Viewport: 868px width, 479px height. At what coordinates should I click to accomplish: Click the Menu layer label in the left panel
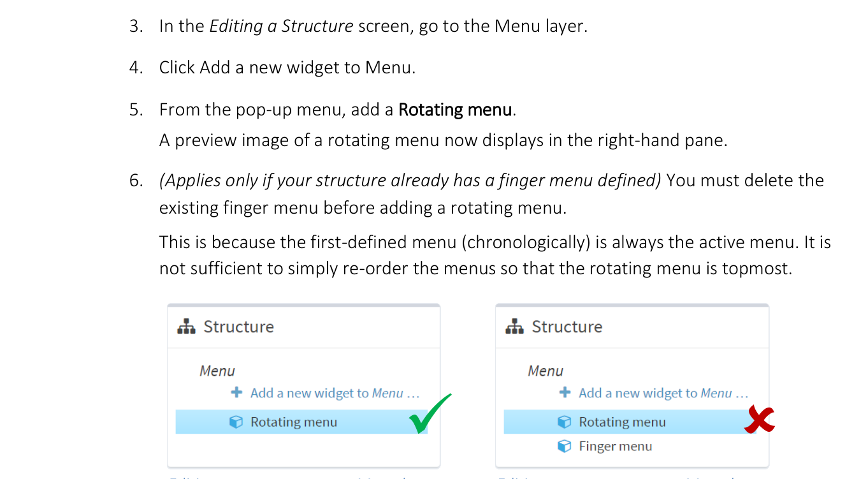[217, 371]
